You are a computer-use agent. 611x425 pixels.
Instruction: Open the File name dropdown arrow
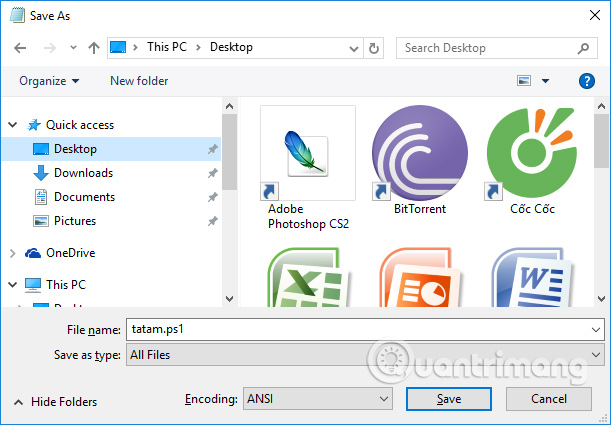[596, 330]
